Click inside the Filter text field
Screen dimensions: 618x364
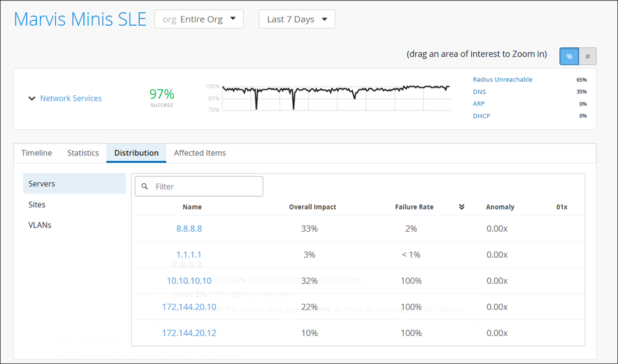point(206,186)
